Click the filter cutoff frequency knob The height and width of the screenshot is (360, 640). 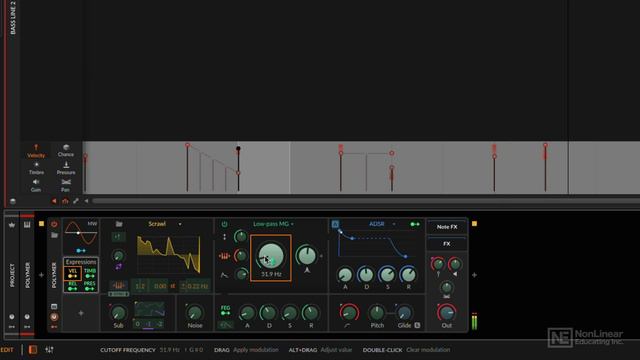(x=271, y=256)
